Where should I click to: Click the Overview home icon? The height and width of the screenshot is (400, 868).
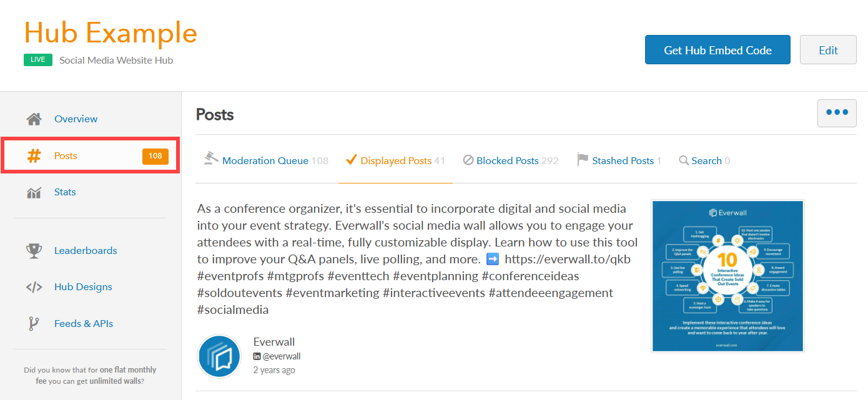click(34, 119)
